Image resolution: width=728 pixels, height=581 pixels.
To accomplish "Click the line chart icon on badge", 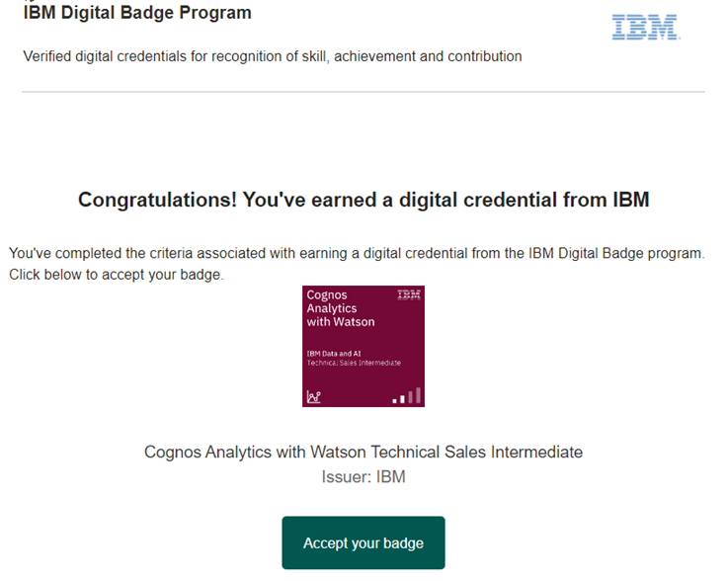I will pyautogui.click(x=314, y=396).
